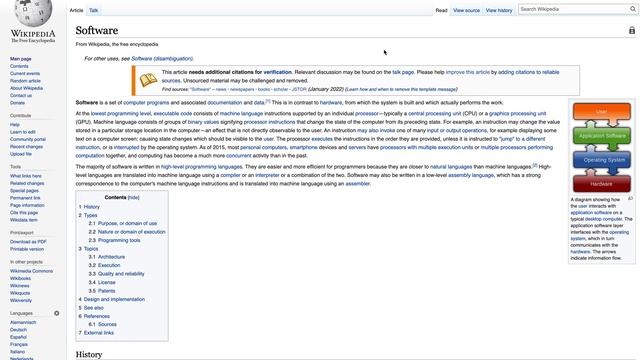640x360 pixels.
Task: Open Printable version link
Action: click(x=27, y=249)
